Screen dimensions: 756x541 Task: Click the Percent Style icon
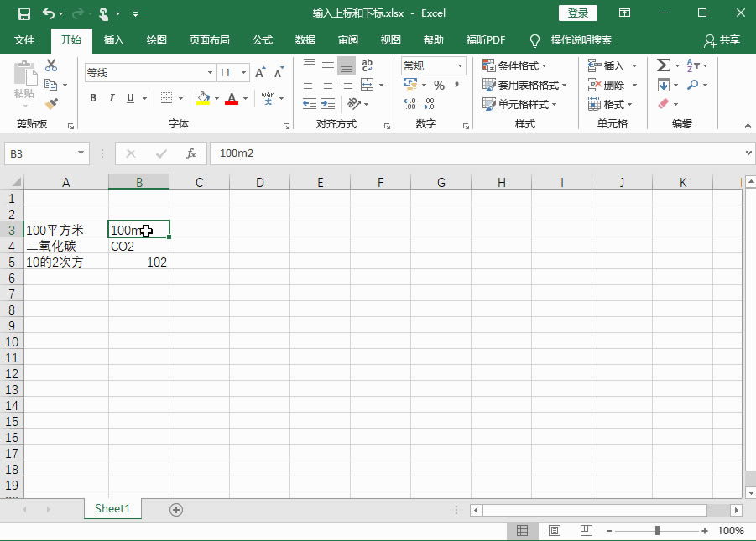point(439,86)
